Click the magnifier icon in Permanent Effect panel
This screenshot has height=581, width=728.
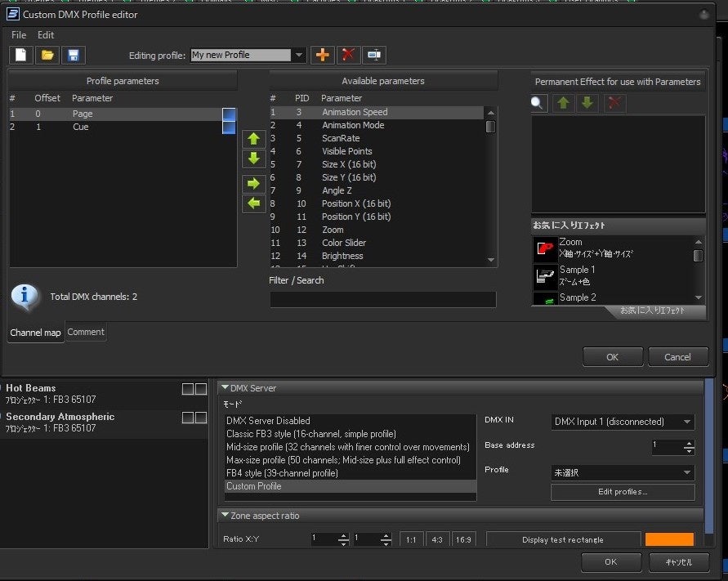(538, 103)
